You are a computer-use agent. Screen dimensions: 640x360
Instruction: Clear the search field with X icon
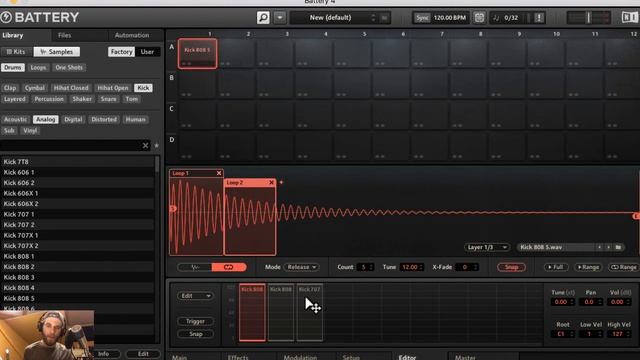click(x=145, y=145)
